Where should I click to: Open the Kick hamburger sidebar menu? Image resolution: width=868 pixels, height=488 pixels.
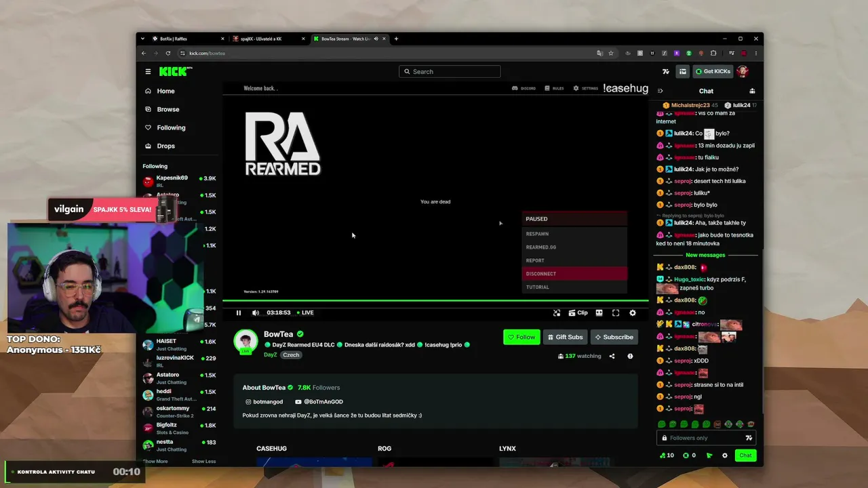point(148,72)
